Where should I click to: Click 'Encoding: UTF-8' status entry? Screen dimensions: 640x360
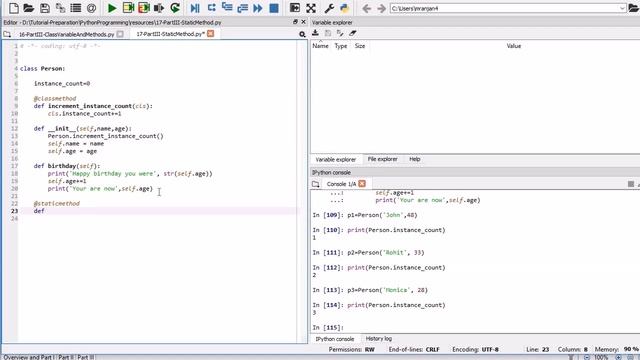[x=476, y=349]
